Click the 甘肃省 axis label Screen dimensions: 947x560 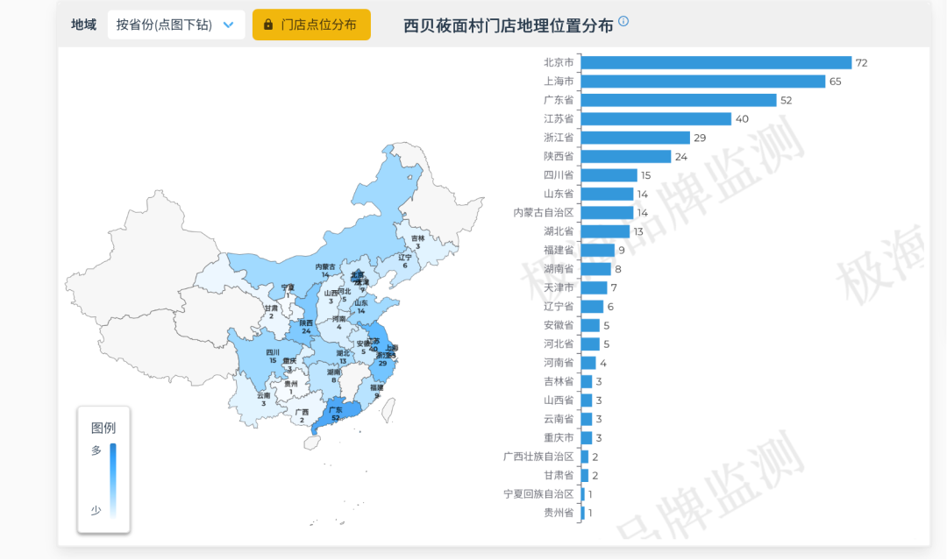point(559,476)
